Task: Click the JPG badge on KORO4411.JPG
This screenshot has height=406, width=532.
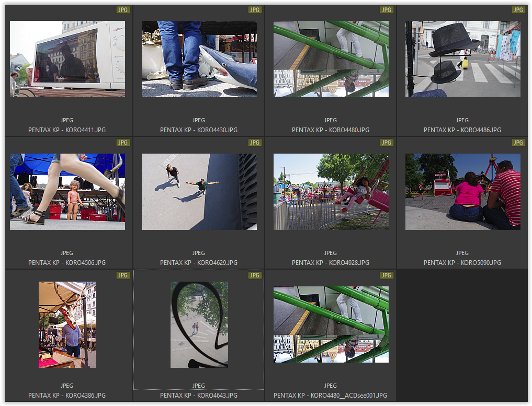Action: coord(123,10)
